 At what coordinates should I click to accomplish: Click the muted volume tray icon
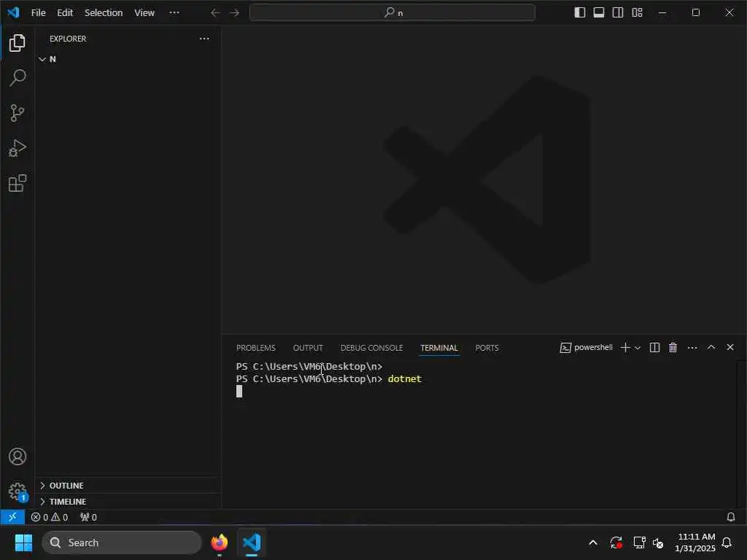658,542
